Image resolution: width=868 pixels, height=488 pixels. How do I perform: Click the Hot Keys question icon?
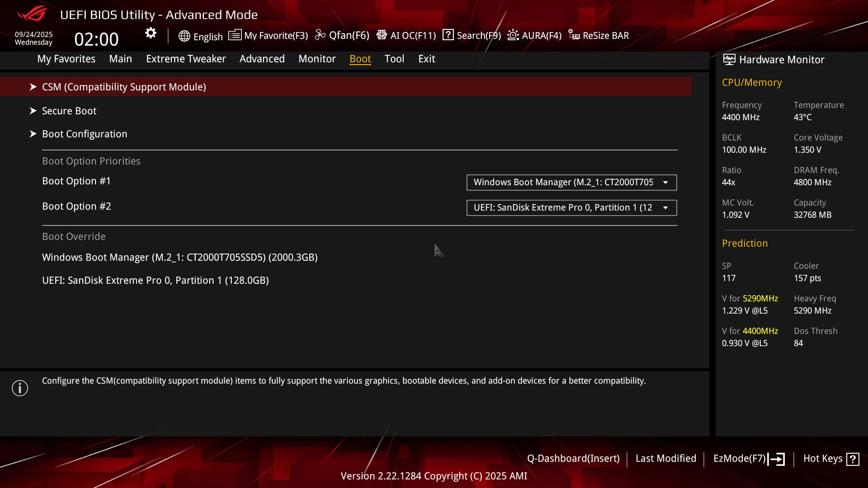pyautogui.click(x=853, y=459)
